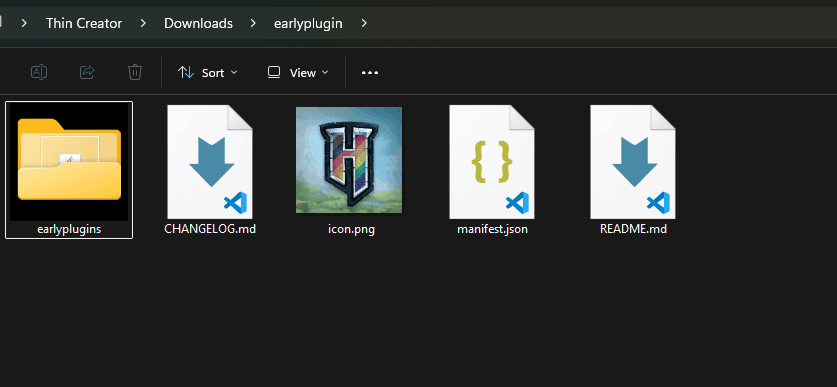Expand chevron before Thin Creator breadcrumb
Image resolution: width=837 pixels, height=387 pixels.
click(25, 23)
